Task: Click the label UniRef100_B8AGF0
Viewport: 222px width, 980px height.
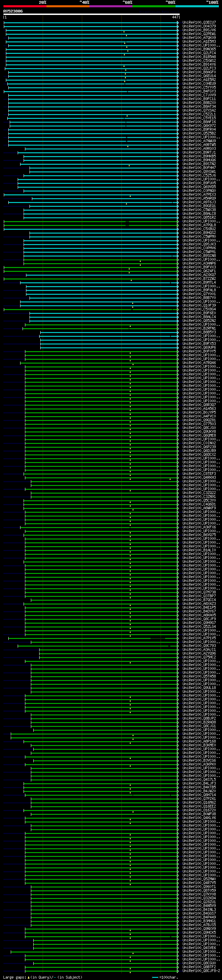Action: tap(199, 72)
